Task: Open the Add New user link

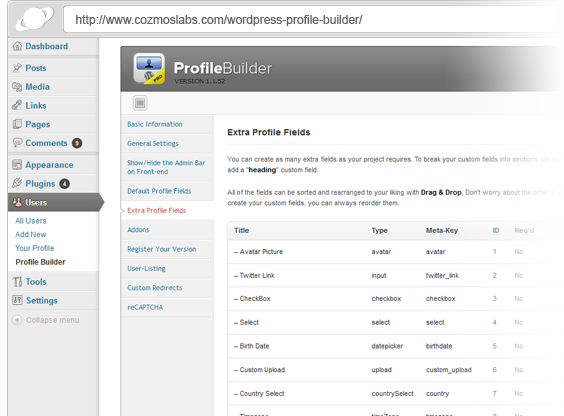Action: tap(31, 234)
